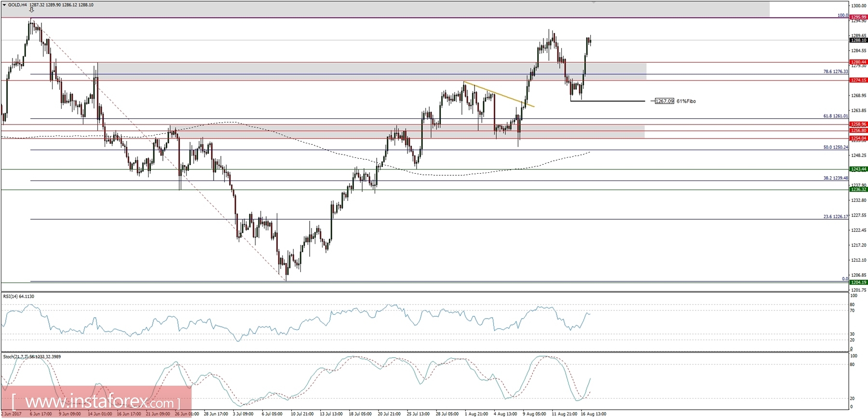Click the chart shift triangle marker at the top
868x419 pixels.
(x=594, y=2)
